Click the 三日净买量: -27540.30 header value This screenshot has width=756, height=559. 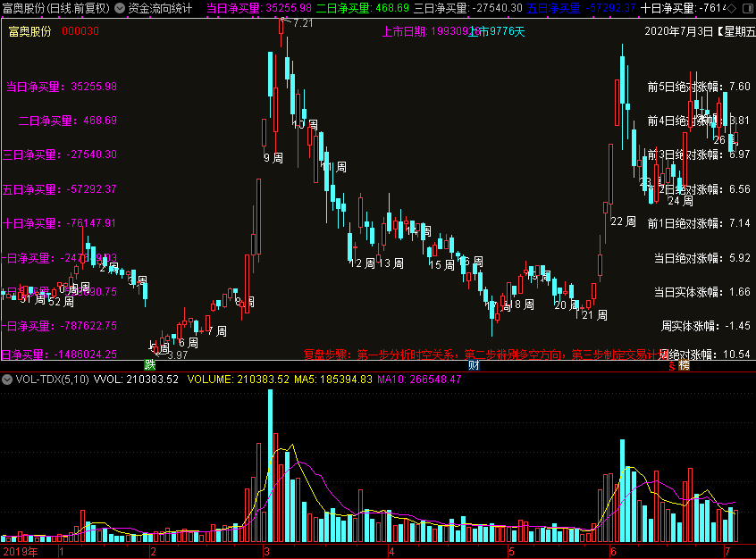467,8
